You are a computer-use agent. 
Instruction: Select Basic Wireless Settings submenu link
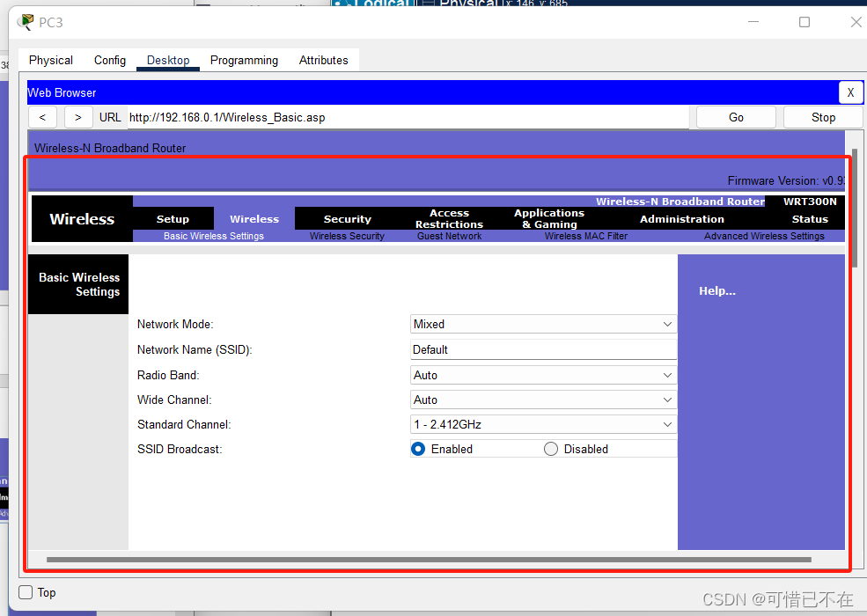click(213, 236)
